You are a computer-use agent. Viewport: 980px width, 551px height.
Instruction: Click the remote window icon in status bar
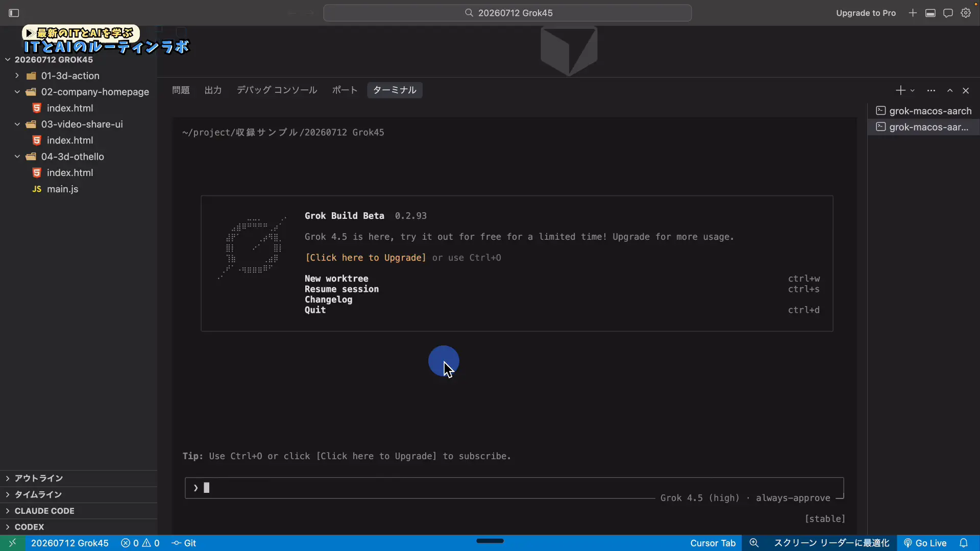12,543
